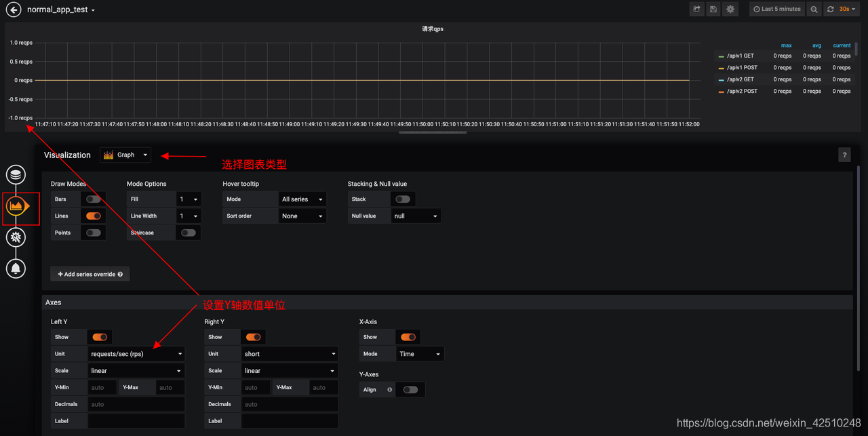Open Left Y Unit requests/sec dropdown

coord(136,354)
